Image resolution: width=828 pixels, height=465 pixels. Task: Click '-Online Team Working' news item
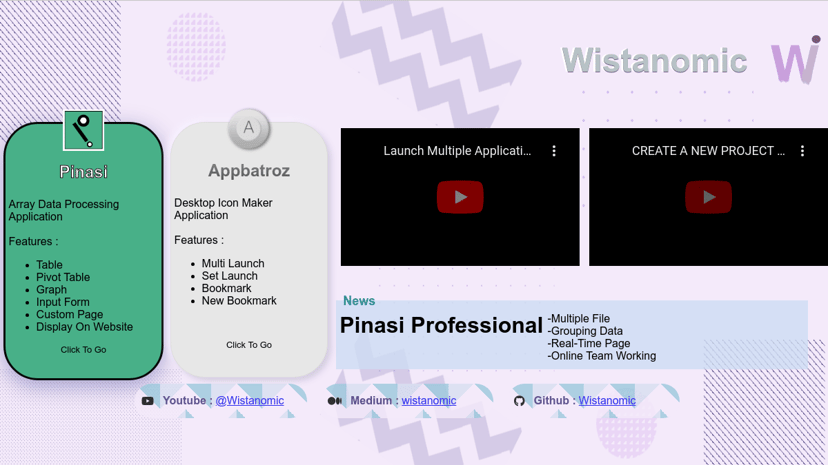[602, 356]
